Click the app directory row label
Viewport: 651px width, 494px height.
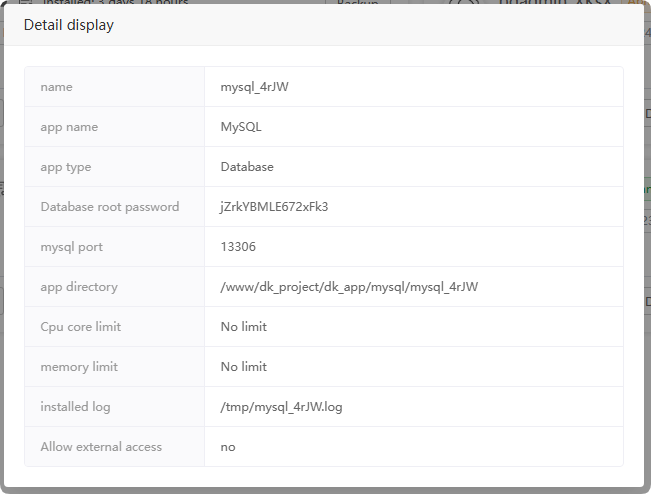[x=79, y=287]
